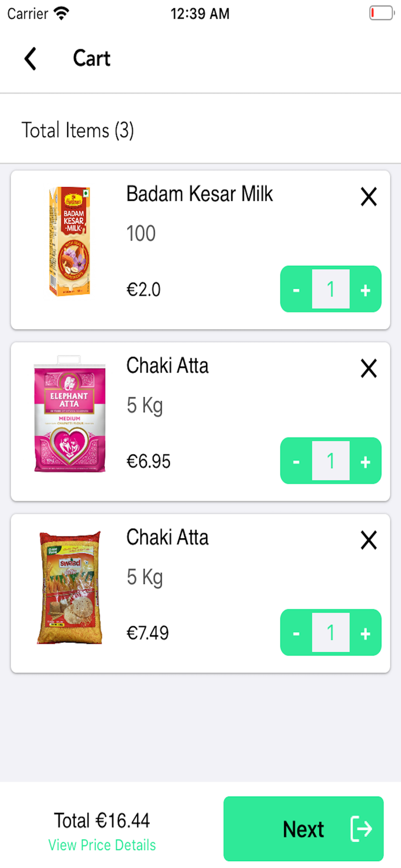The width and height of the screenshot is (401, 868).
Task: Decrease the €7.49 Chaki Atta quantity
Action: [296, 632]
